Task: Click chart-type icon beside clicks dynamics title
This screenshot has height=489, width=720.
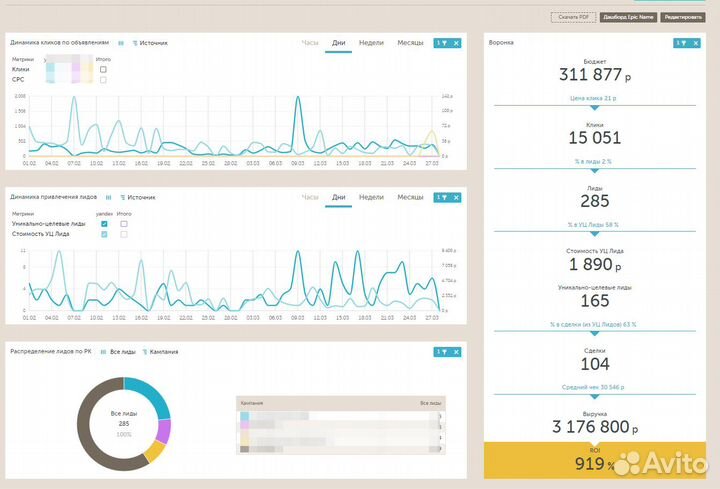Action: tap(121, 44)
